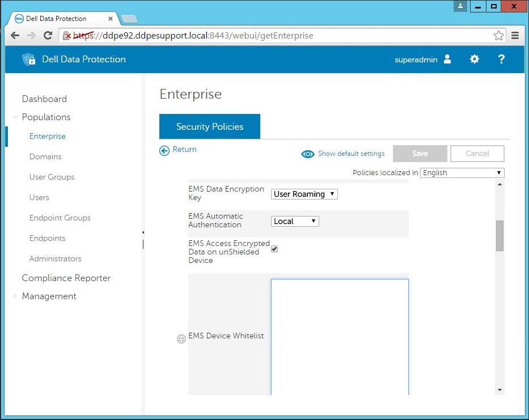Click globe icon beside EMS Device Whitelist

coord(181,339)
